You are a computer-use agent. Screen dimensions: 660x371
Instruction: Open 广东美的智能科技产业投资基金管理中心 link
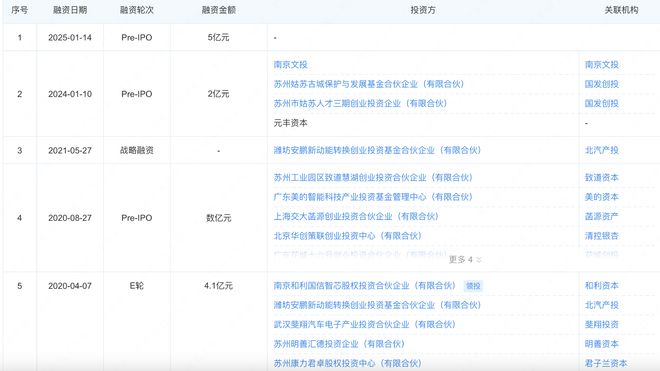(373, 197)
